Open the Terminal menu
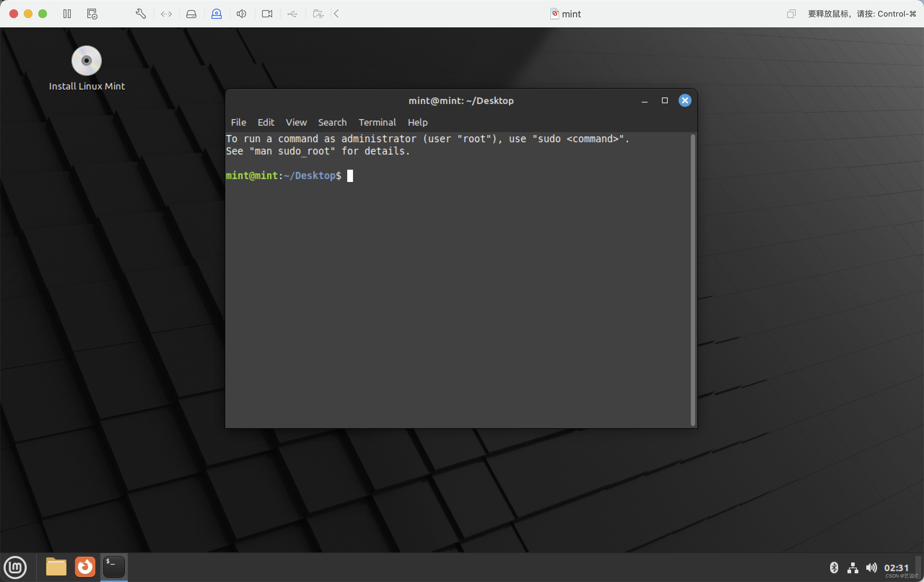 coord(377,122)
